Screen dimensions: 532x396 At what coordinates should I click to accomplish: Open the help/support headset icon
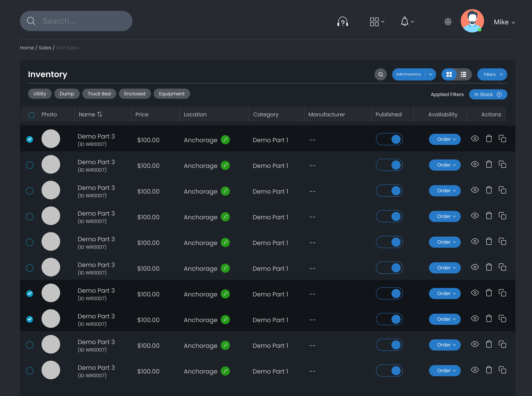pyautogui.click(x=343, y=21)
